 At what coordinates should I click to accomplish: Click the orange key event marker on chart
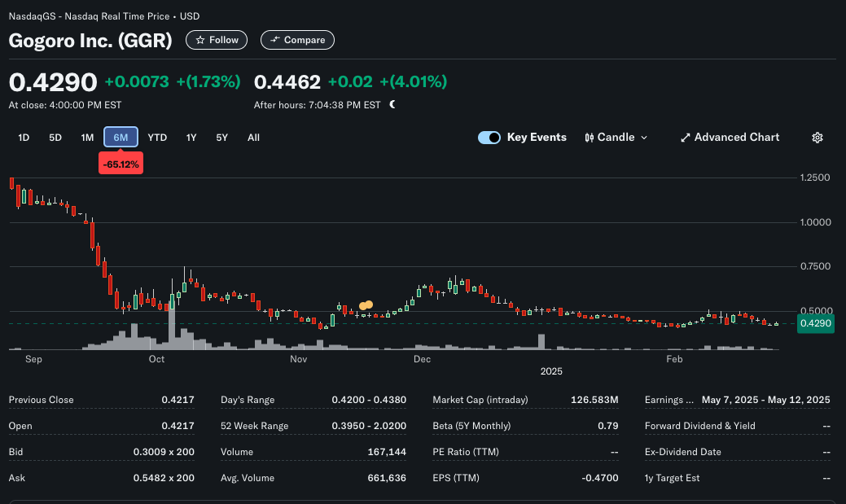[366, 305]
